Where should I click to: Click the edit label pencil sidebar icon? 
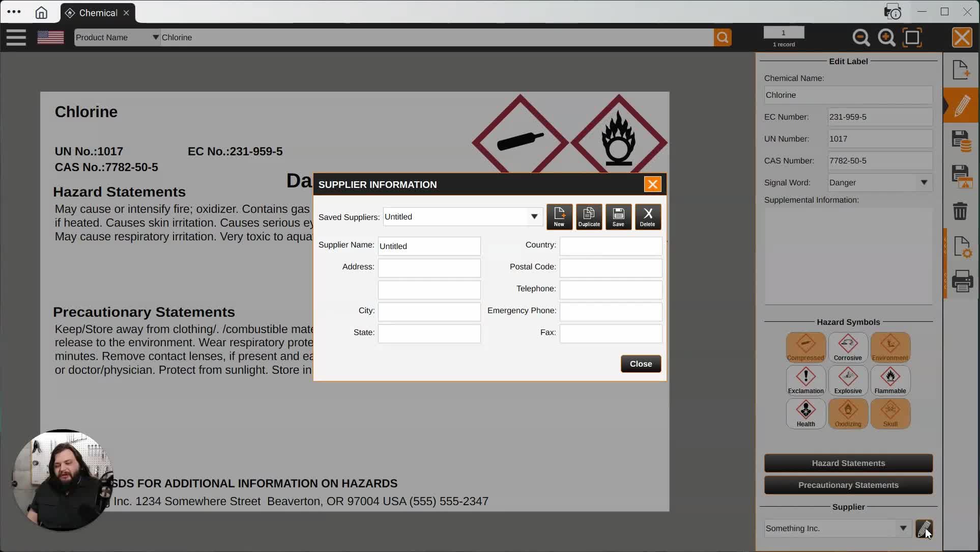961,105
